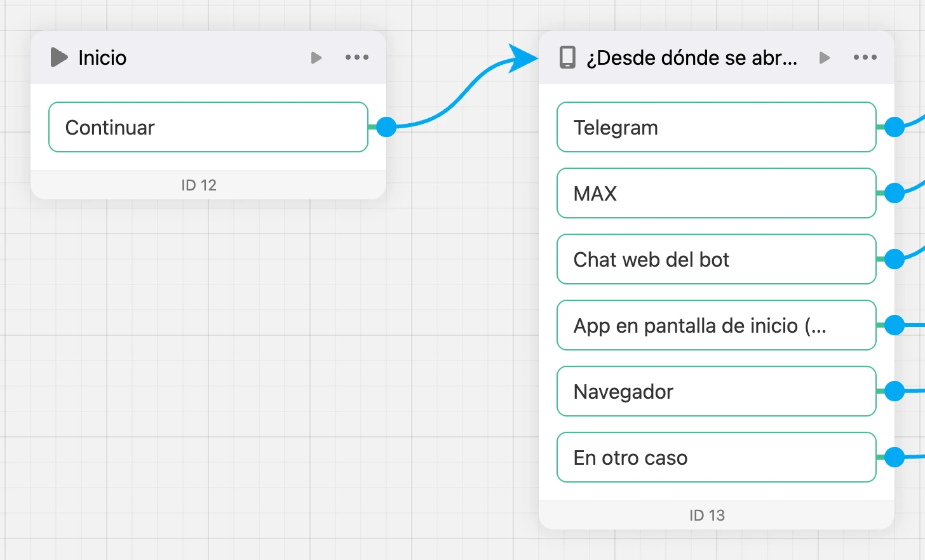Click the Telegram output connector dot
The image size is (925, 560).
[894, 127]
